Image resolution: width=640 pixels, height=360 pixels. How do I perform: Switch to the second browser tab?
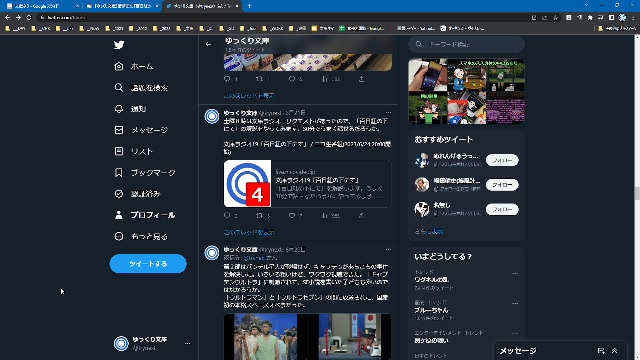(122, 6)
